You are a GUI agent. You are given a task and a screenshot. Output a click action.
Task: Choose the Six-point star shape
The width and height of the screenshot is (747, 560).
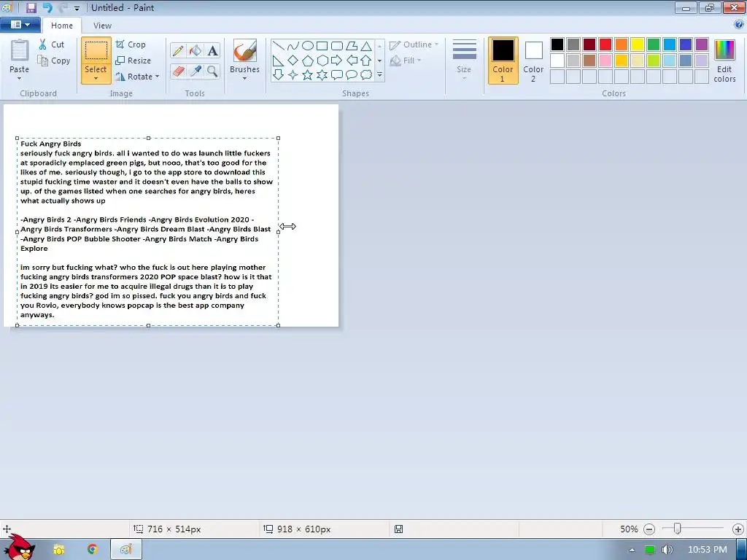point(322,75)
